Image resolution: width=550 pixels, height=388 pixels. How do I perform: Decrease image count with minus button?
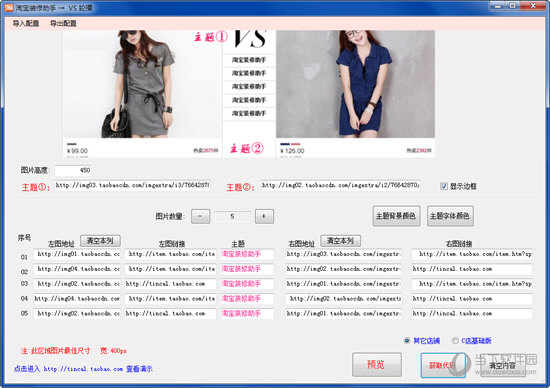pos(200,216)
